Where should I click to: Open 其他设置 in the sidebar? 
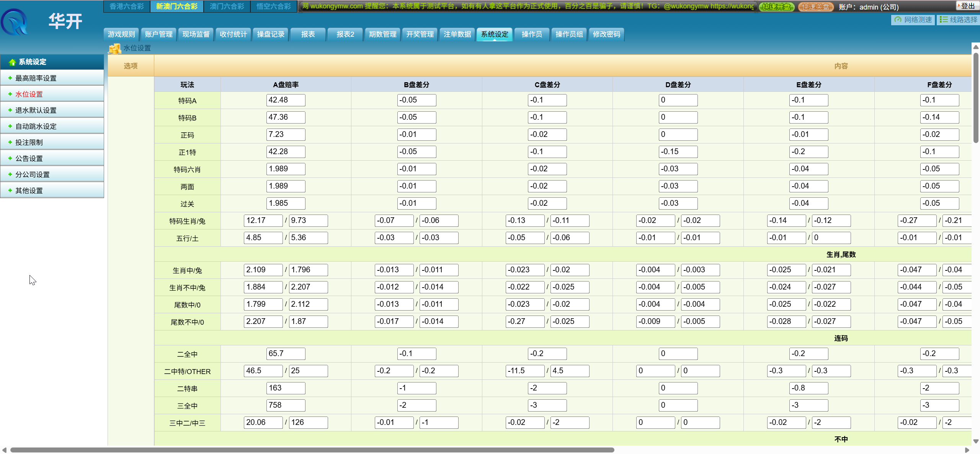pyautogui.click(x=52, y=190)
